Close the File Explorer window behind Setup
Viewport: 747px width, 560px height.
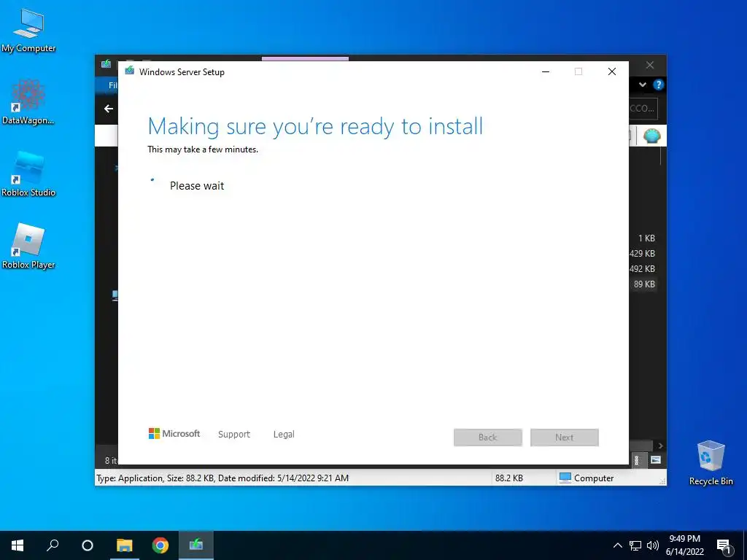650,65
